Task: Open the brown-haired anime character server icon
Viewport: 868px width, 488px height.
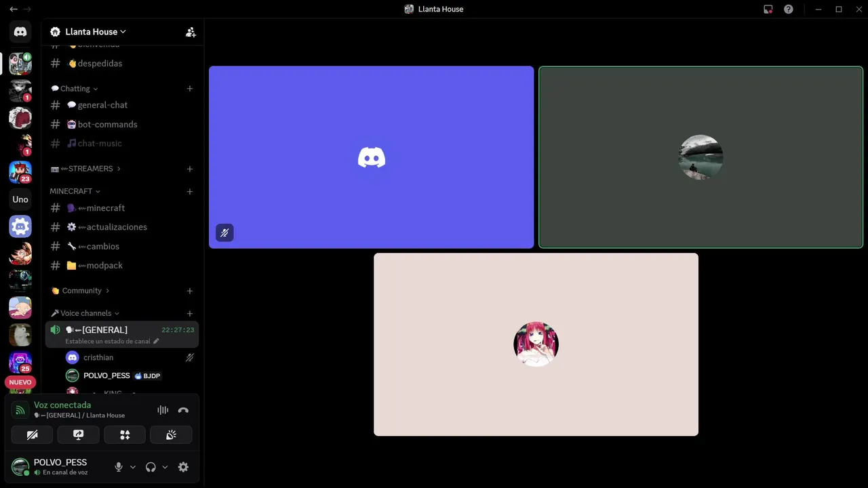Action: point(20,253)
